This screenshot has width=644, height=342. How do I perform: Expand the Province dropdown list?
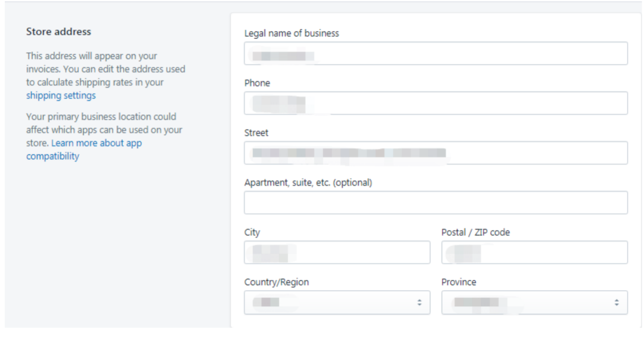coord(534,303)
